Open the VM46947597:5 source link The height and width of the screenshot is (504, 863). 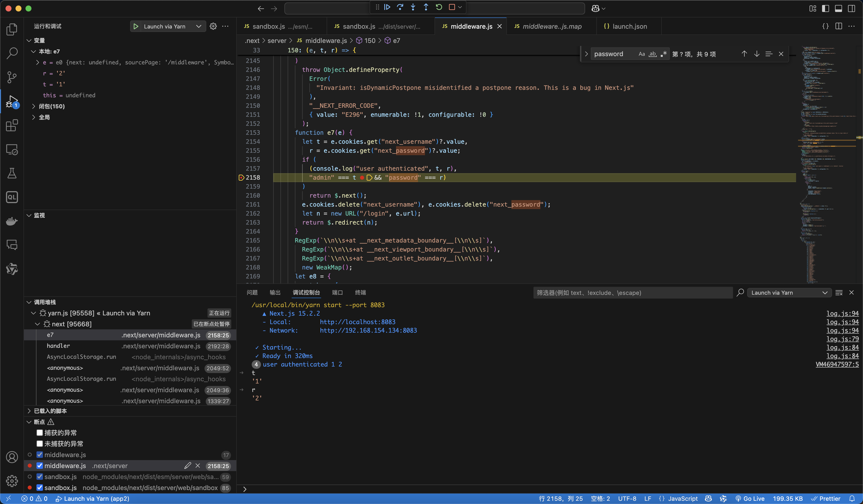[x=837, y=364]
